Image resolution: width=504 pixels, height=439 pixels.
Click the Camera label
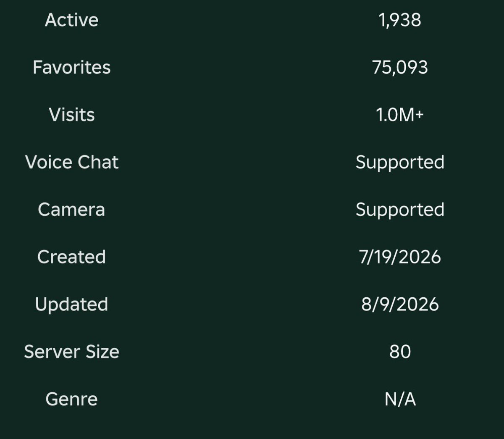coord(71,210)
